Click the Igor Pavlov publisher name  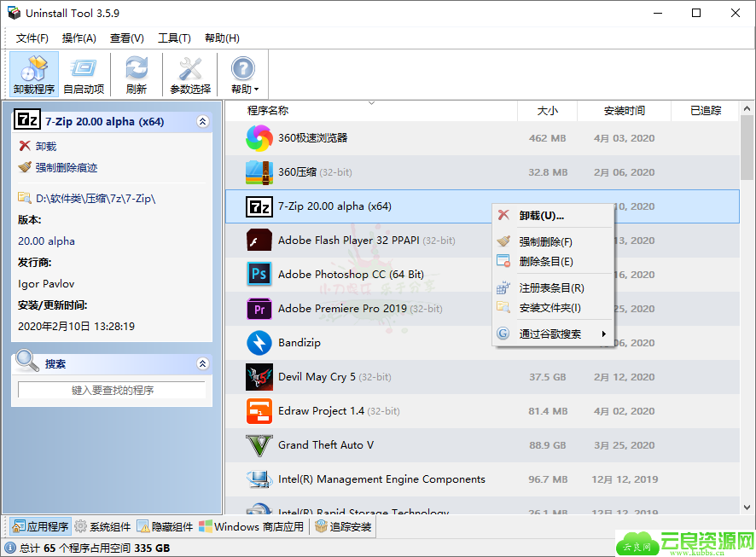pos(46,284)
